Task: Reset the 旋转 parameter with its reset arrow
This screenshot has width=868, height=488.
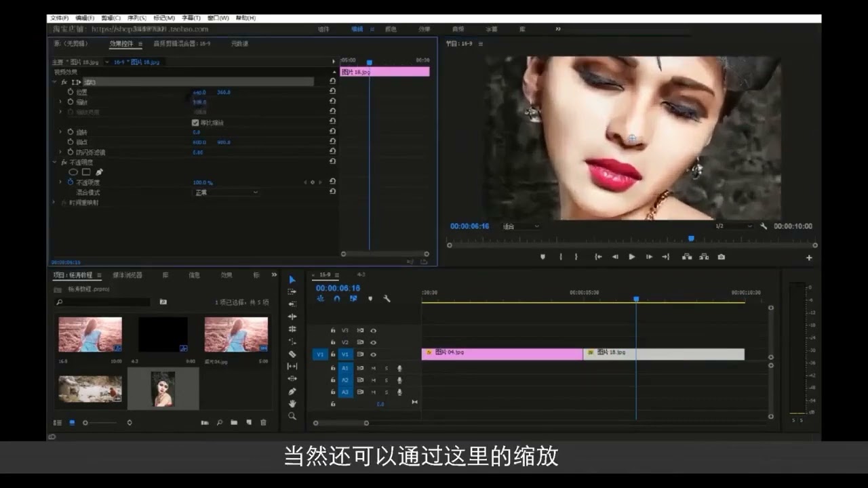Action: (x=332, y=131)
